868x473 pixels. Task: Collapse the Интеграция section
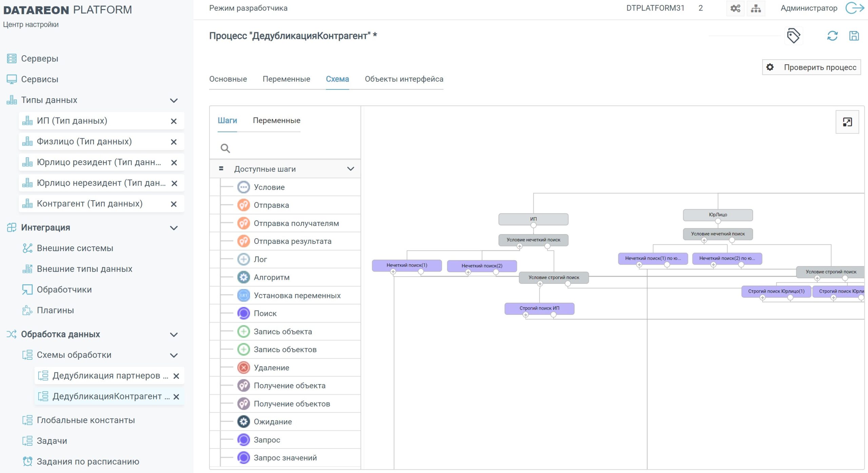pos(174,228)
